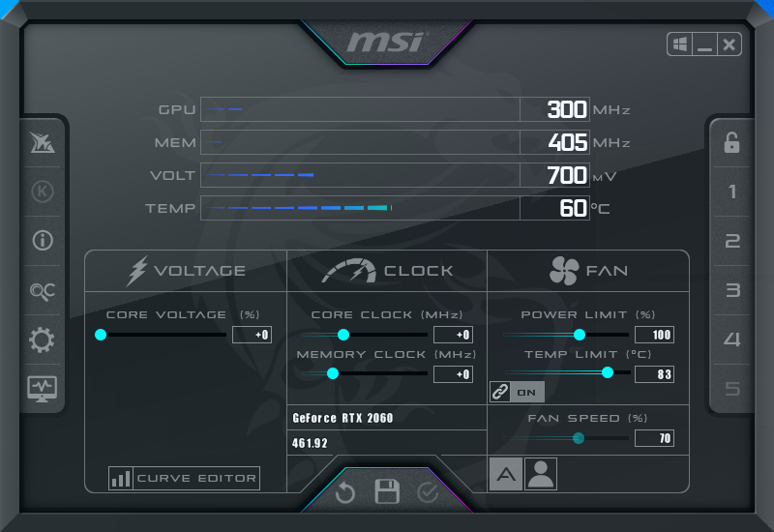The image size is (774, 532).
Task: Select profile slot 5
Action: tap(732, 389)
